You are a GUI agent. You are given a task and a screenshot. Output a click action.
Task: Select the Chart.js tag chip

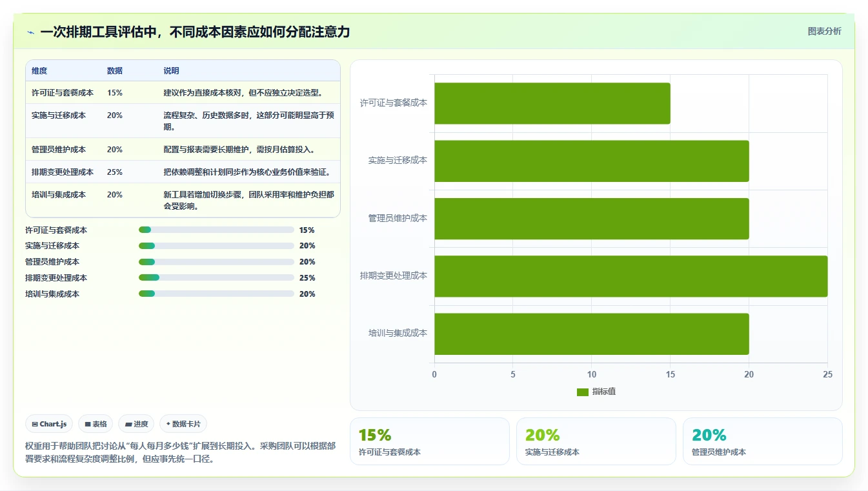click(50, 424)
